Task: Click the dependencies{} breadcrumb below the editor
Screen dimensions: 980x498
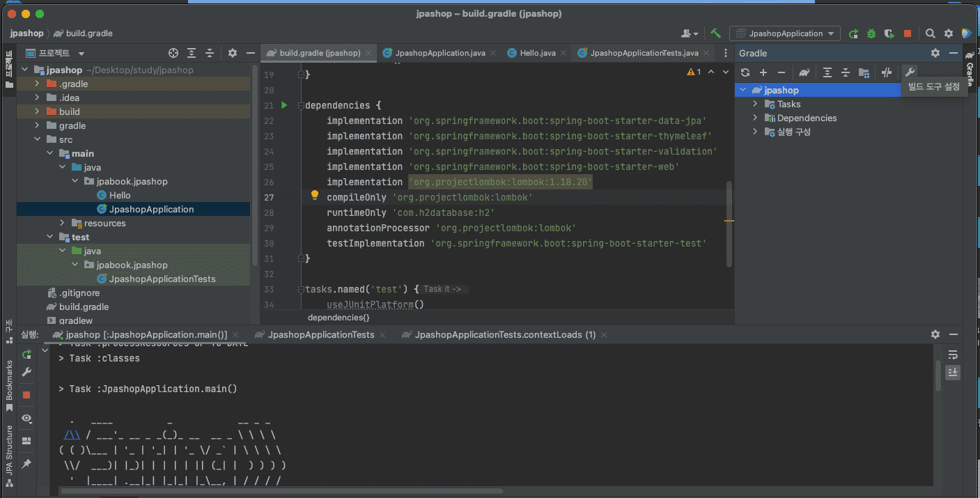Action: [x=339, y=317]
